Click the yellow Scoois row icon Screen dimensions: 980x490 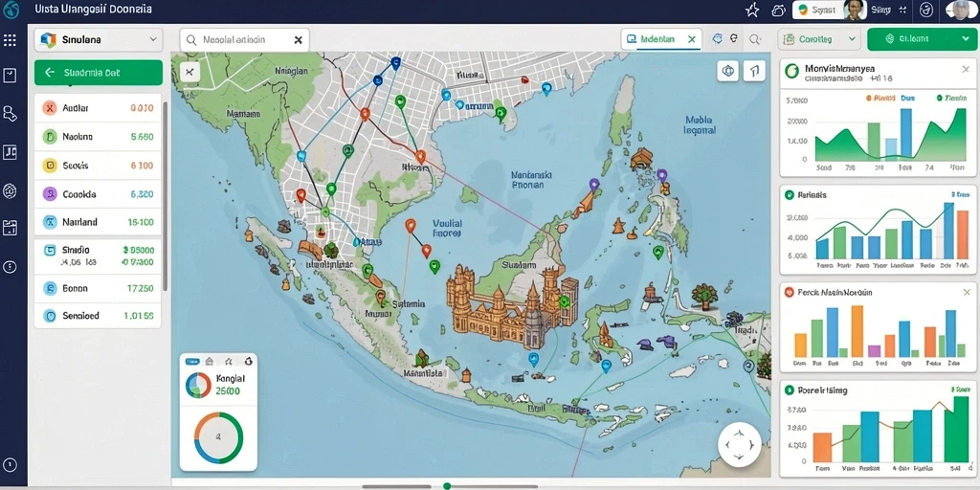click(50, 166)
